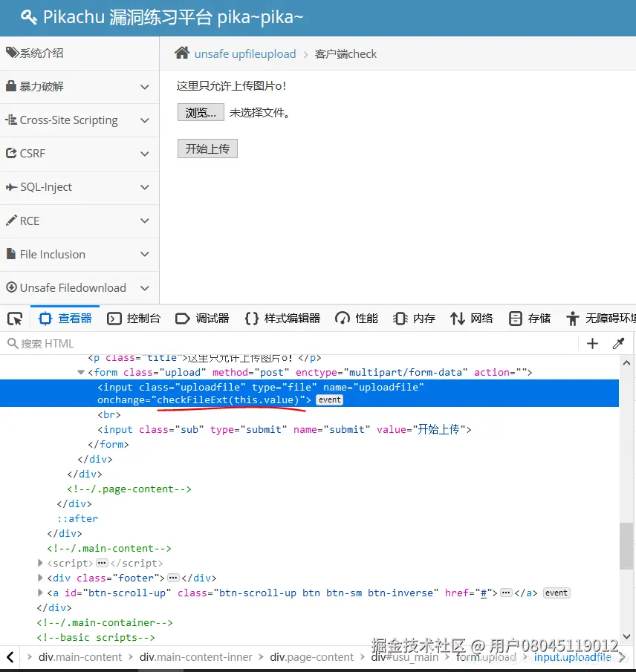Expand SQL-Inject sidebar menu chevron
Viewport: 636px width, 672px height.
pyautogui.click(x=145, y=187)
